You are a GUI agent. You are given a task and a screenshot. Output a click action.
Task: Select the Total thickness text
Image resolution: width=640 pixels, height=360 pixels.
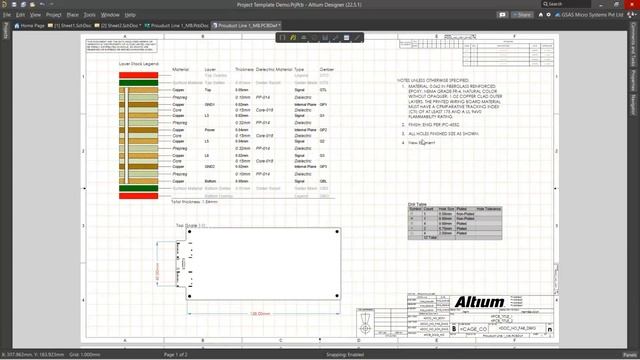point(194,202)
